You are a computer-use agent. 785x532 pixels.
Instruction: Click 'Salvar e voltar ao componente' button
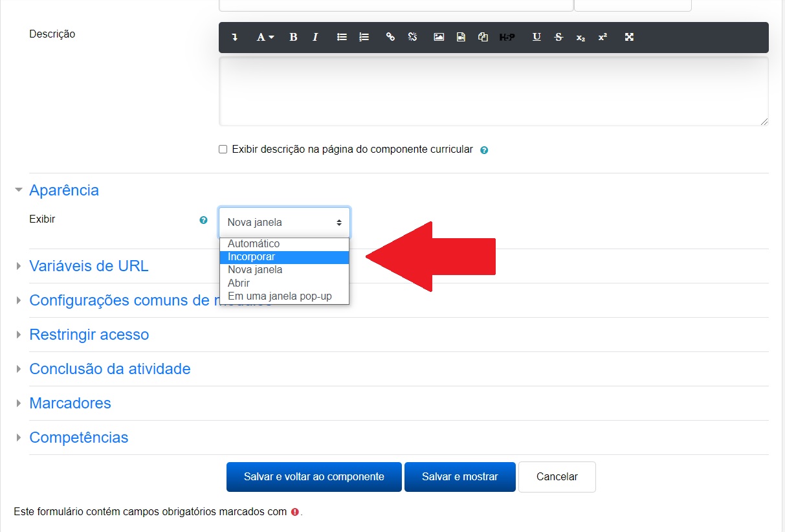tap(314, 477)
